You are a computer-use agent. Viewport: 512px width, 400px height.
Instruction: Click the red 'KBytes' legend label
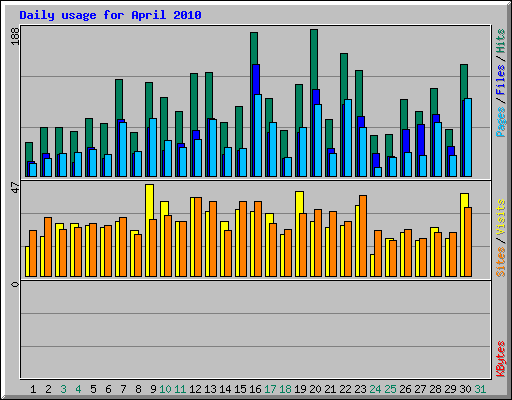[501, 359]
